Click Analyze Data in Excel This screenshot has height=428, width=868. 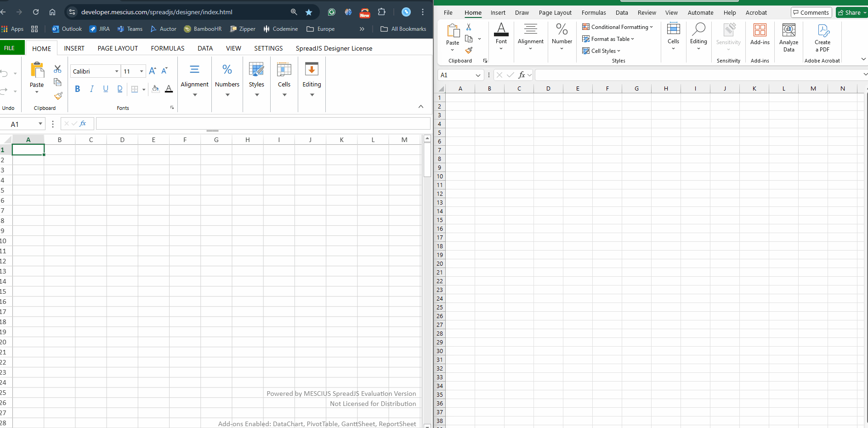789,38
